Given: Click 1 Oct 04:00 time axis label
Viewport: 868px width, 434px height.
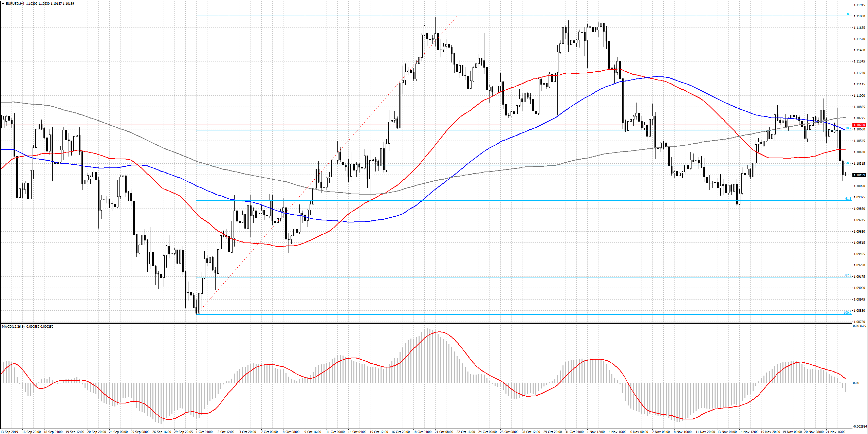Looking at the screenshot, I should [205, 432].
